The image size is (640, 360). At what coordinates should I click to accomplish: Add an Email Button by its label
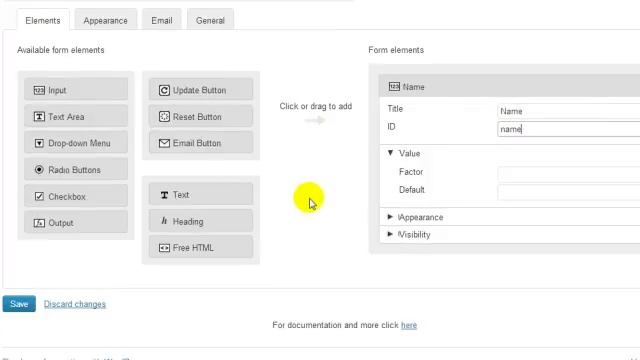[197, 143]
